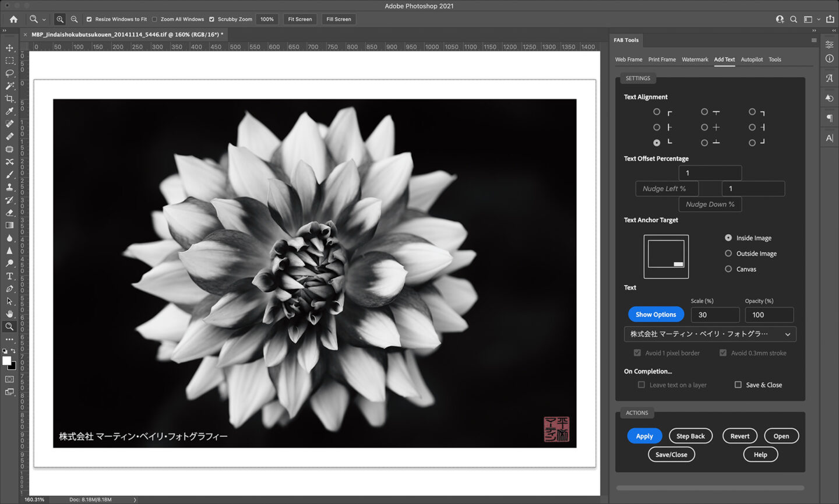This screenshot has width=839, height=504.
Task: Select the Crop tool
Action: (9, 98)
